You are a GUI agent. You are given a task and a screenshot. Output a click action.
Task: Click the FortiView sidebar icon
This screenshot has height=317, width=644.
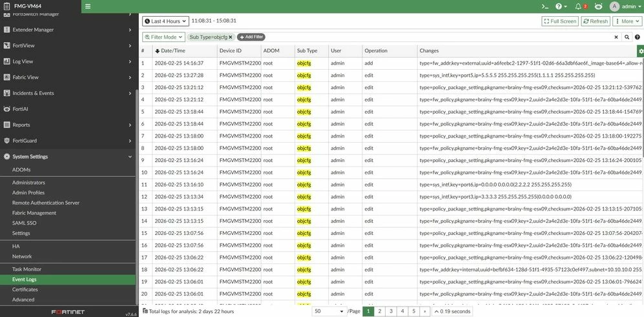click(6, 46)
